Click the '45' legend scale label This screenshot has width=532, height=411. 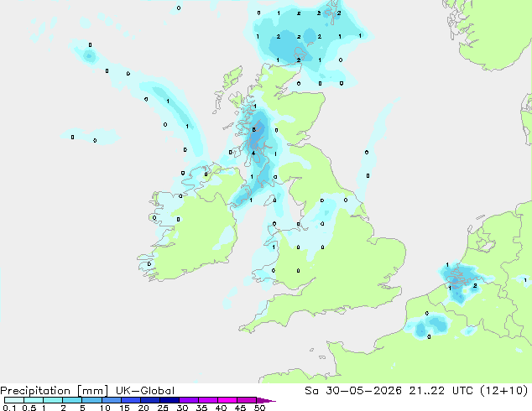click(x=240, y=408)
